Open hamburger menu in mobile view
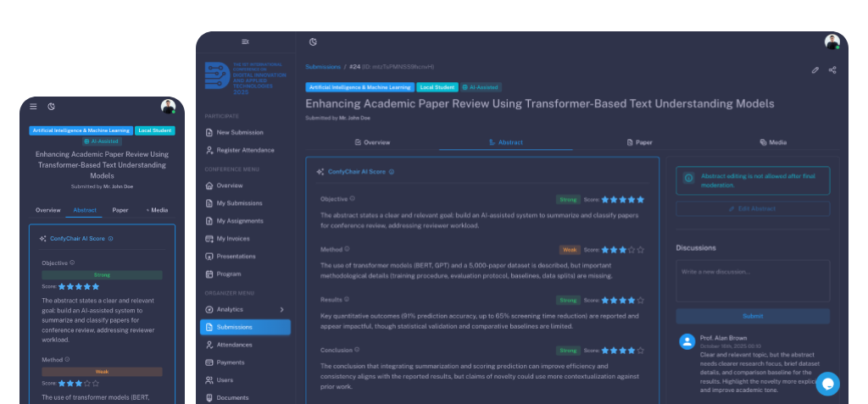Screen dimensions: 868x404 tap(33, 106)
